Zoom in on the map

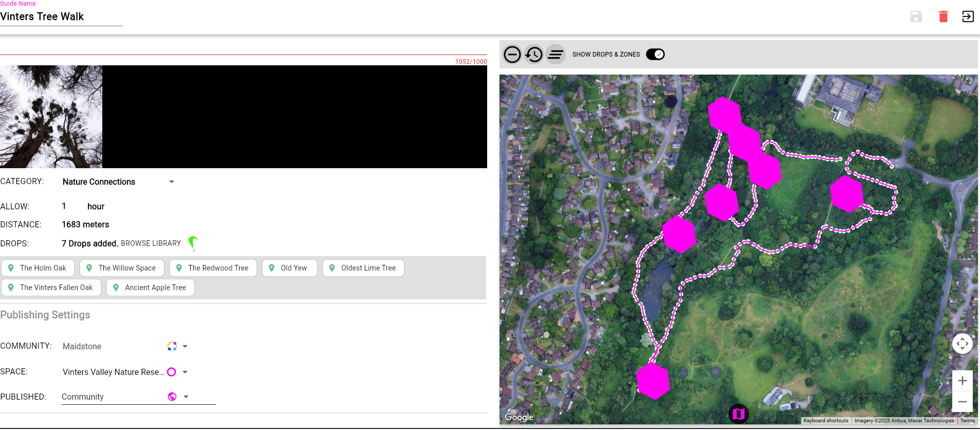pyautogui.click(x=963, y=381)
